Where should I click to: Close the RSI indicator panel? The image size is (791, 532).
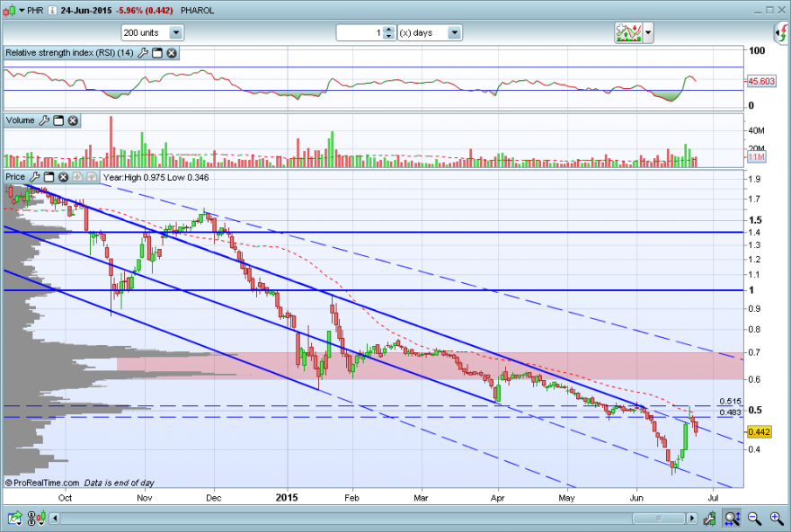(172, 53)
